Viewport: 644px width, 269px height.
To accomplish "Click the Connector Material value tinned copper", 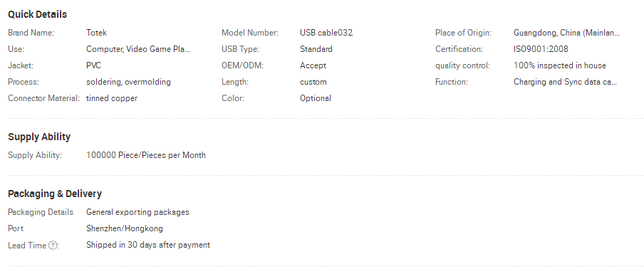I will 112,98.
